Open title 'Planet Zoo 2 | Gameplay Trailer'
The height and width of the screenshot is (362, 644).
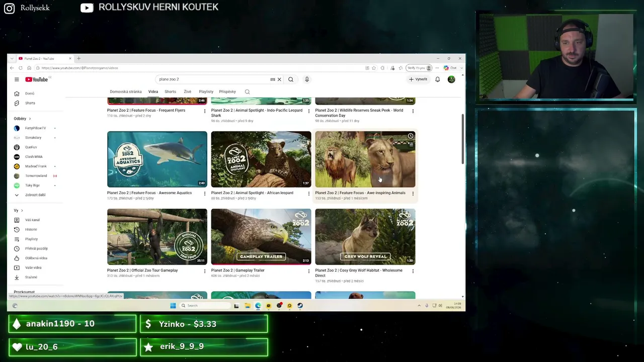click(237, 270)
